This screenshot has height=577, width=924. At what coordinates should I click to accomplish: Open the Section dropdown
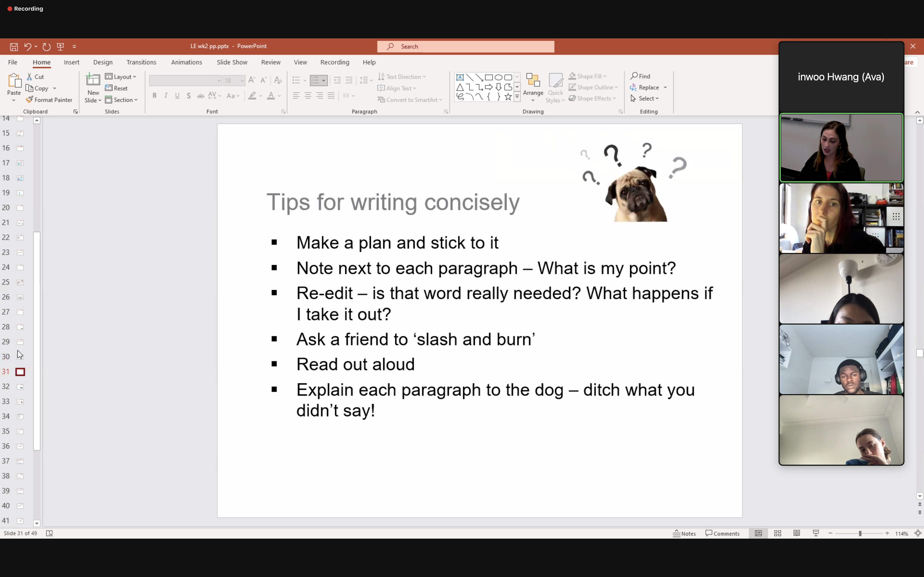pos(121,100)
